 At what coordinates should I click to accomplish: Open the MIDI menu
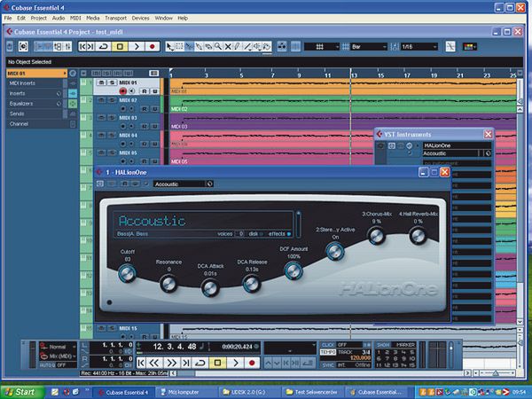click(x=75, y=18)
